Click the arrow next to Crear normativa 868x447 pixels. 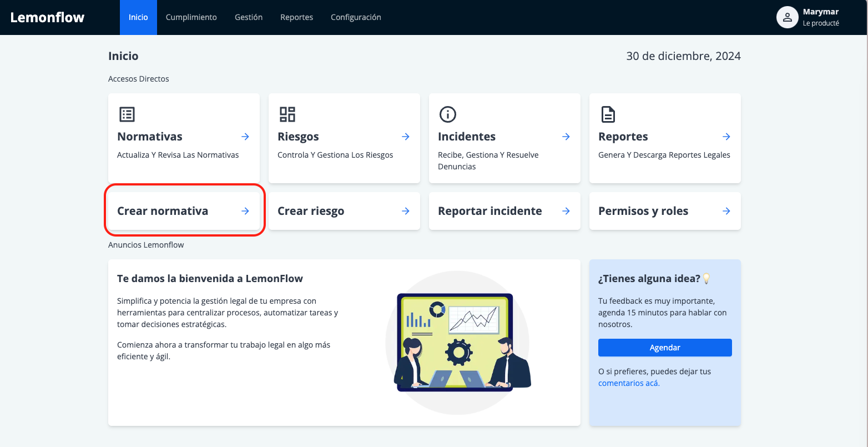[x=245, y=211]
